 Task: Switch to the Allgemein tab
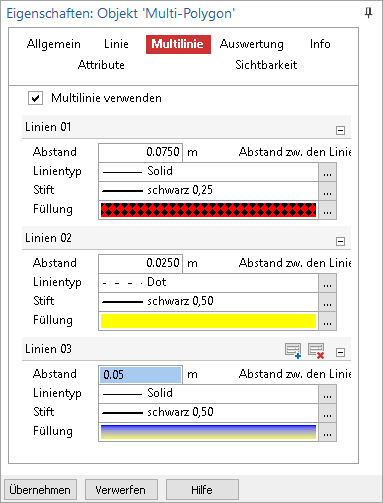click(54, 44)
